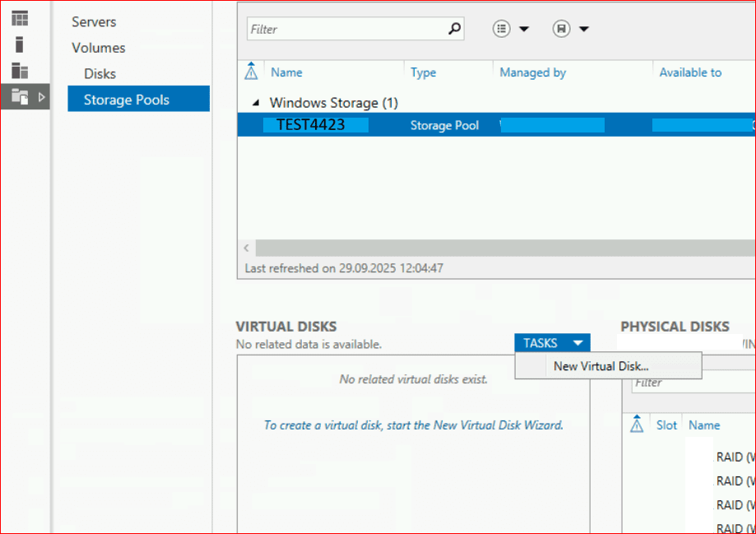756x534 pixels.
Task: Click the Local Server sidebar icon
Action: click(20, 44)
